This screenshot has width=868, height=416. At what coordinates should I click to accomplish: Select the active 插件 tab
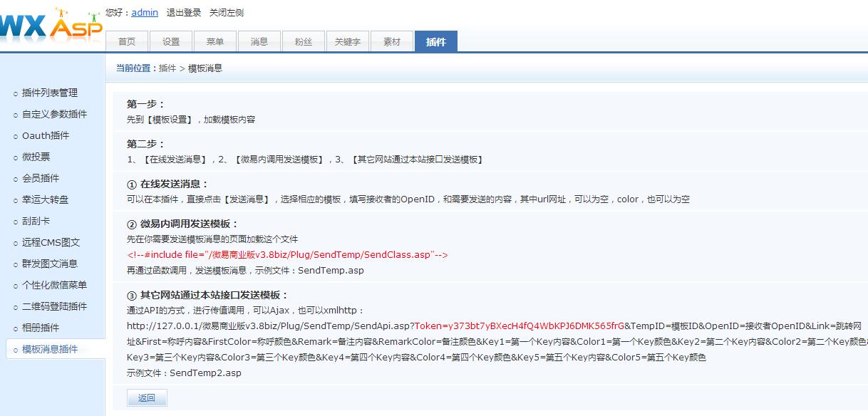[x=436, y=41]
